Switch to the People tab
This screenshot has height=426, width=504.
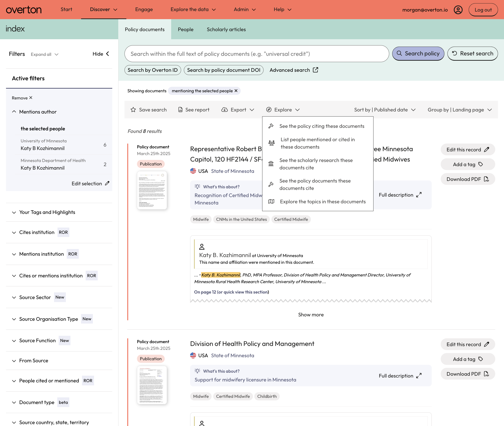point(186,29)
